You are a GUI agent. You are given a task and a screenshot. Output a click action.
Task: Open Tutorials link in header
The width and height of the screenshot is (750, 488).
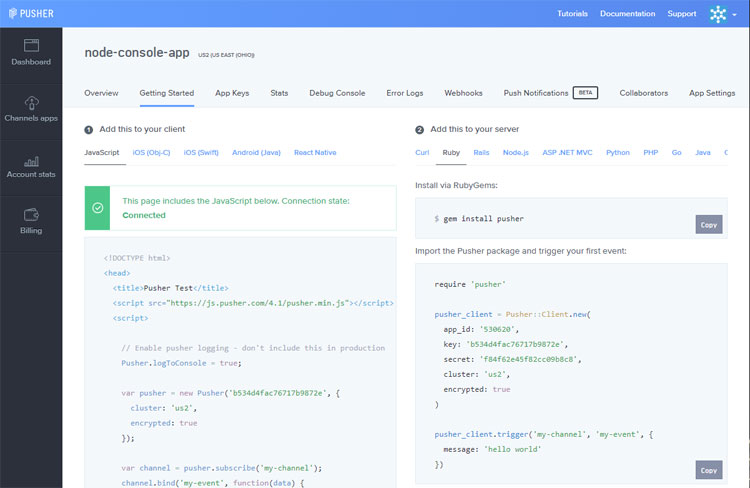click(572, 13)
